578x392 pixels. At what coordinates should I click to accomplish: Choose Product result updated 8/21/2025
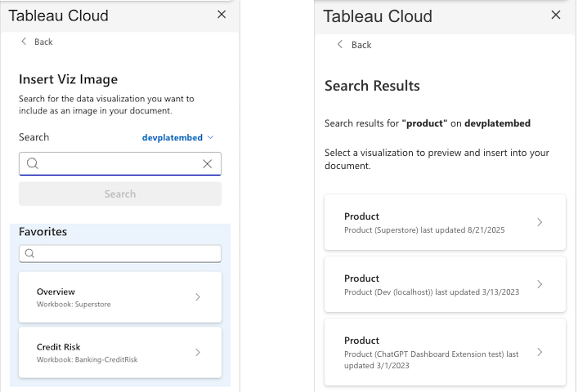(433, 222)
